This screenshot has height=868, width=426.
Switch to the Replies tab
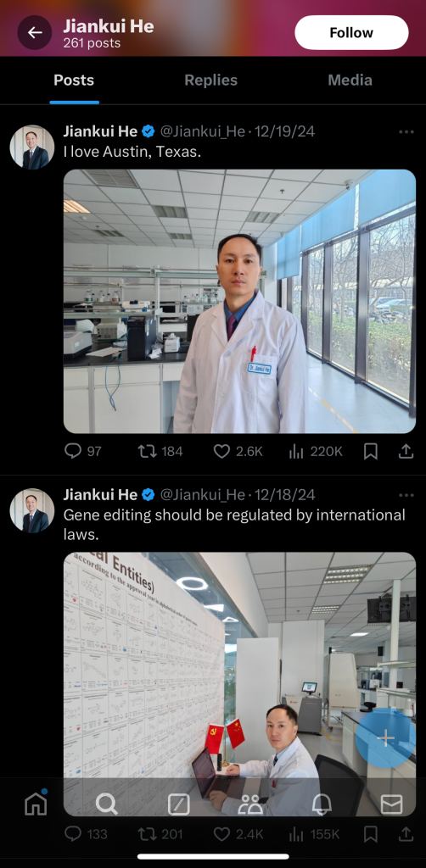(x=210, y=81)
